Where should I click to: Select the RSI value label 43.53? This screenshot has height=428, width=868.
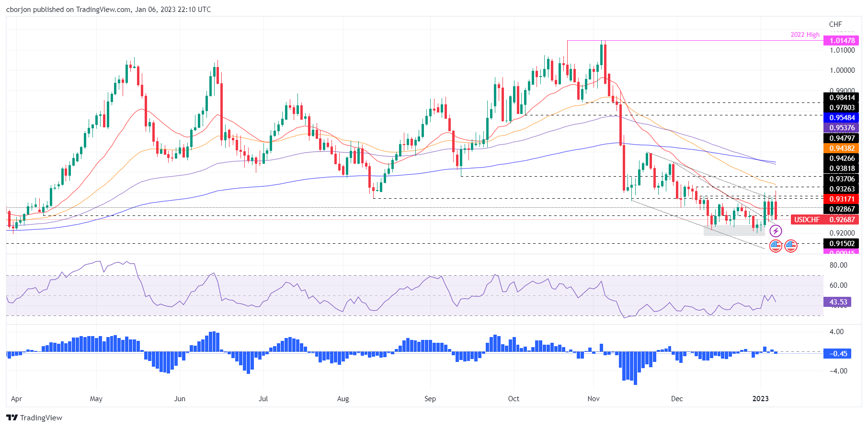click(x=838, y=302)
